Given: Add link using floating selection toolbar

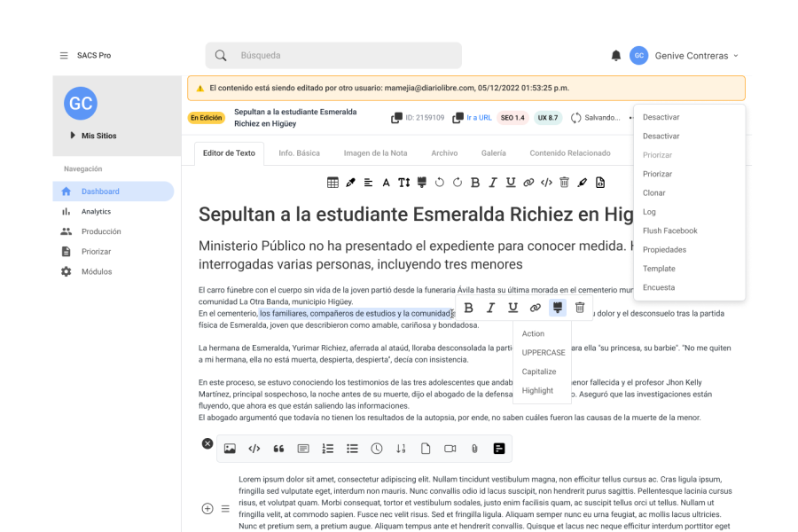Looking at the screenshot, I should (535, 308).
